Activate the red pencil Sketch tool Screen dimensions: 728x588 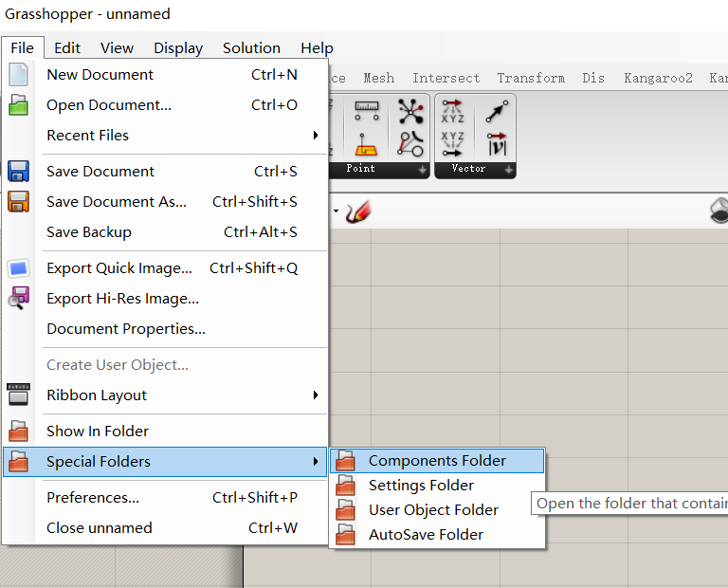(358, 211)
